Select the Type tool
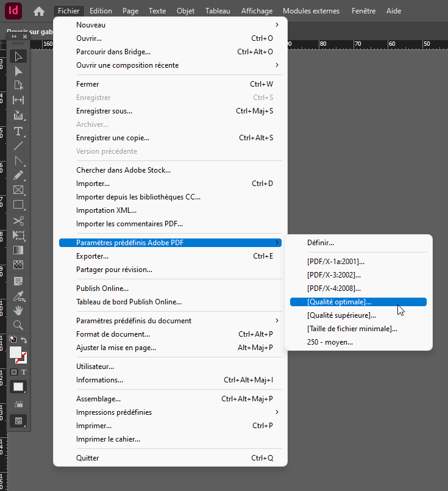This screenshot has width=448, height=491. click(x=18, y=131)
